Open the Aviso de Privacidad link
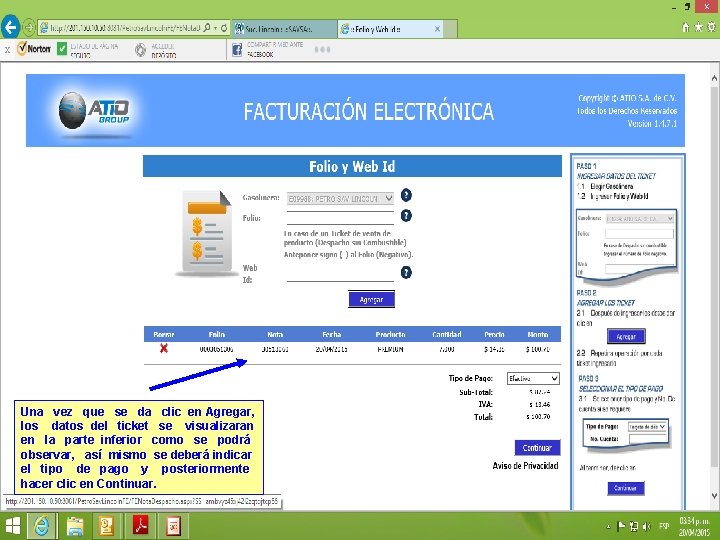Screen dimensions: 720x540 click(x=525, y=466)
